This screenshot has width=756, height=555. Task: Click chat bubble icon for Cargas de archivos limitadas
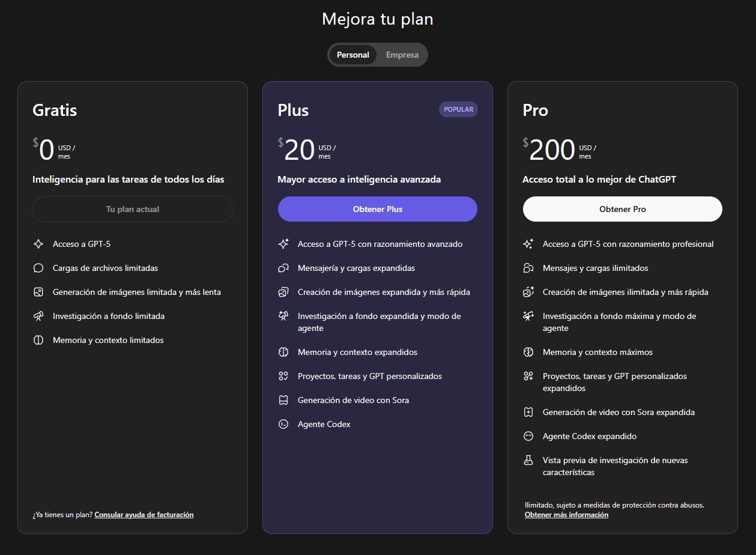(38, 268)
